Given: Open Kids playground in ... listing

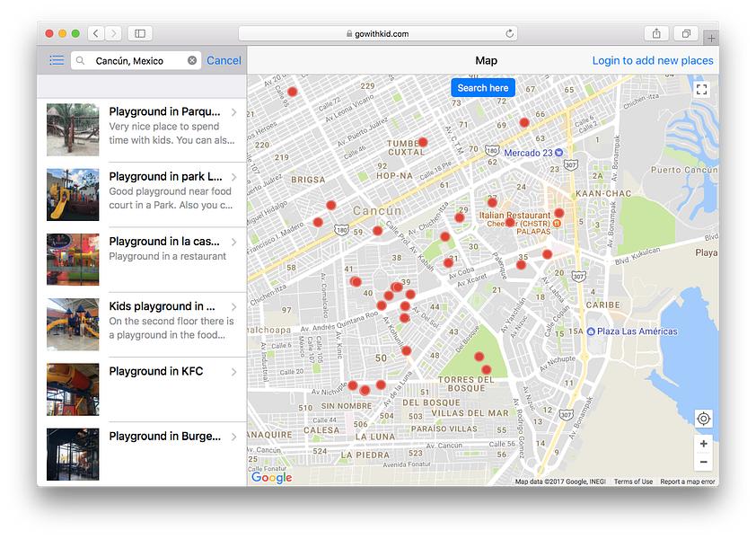Looking at the screenshot, I should [x=142, y=324].
